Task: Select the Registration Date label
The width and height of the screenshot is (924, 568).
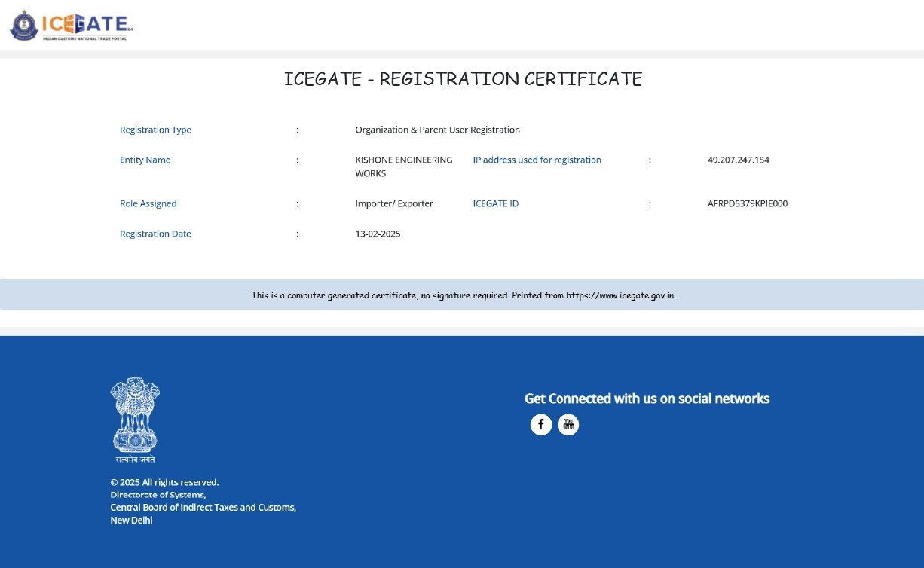Action: tap(155, 234)
